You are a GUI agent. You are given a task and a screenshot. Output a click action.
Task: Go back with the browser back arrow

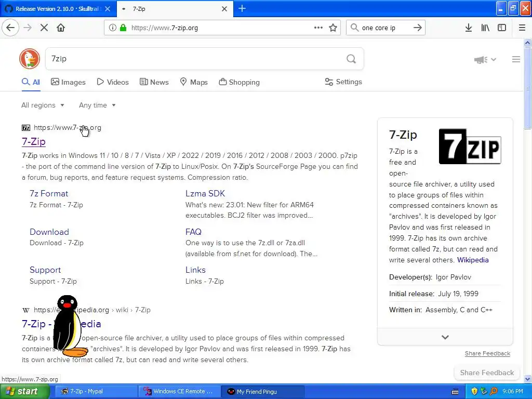[10, 28]
